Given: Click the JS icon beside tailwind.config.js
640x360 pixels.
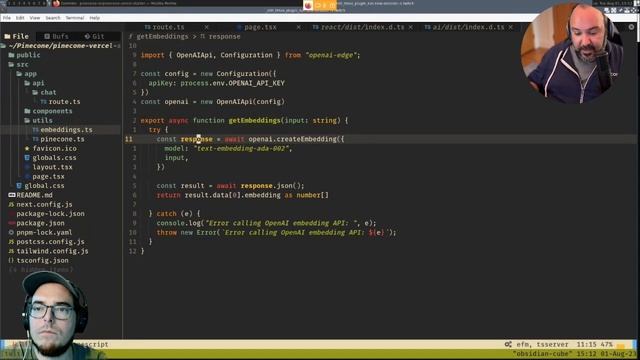Looking at the screenshot, I should (11, 251).
